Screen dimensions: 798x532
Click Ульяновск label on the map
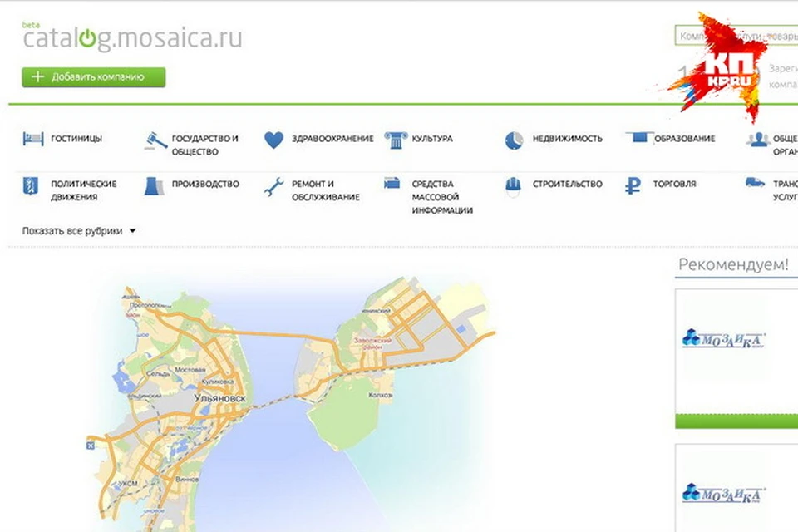pyautogui.click(x=219, y=399)
